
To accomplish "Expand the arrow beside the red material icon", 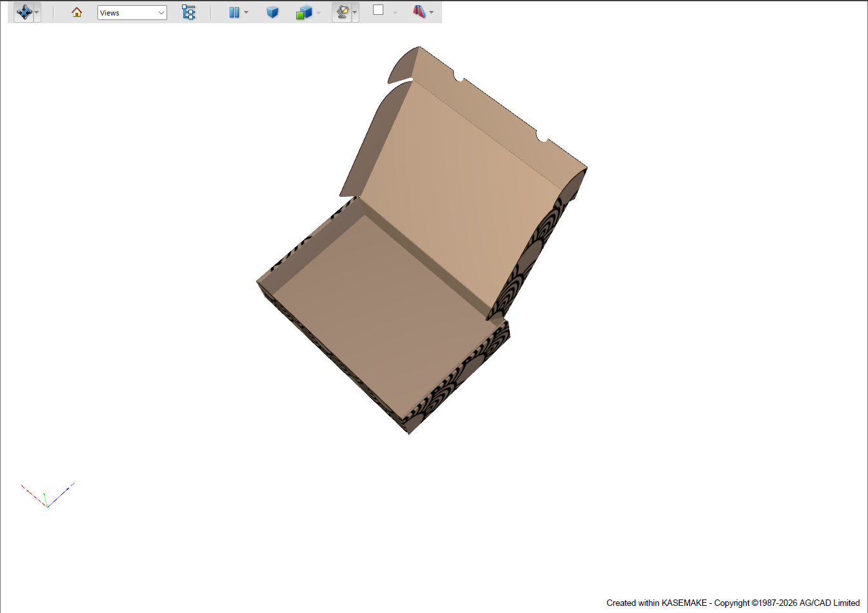I will coord(431,13).
